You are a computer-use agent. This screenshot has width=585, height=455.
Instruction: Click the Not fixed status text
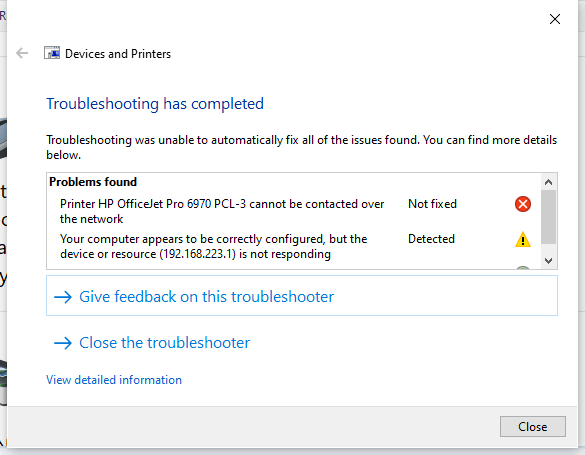tap(432, 204)
